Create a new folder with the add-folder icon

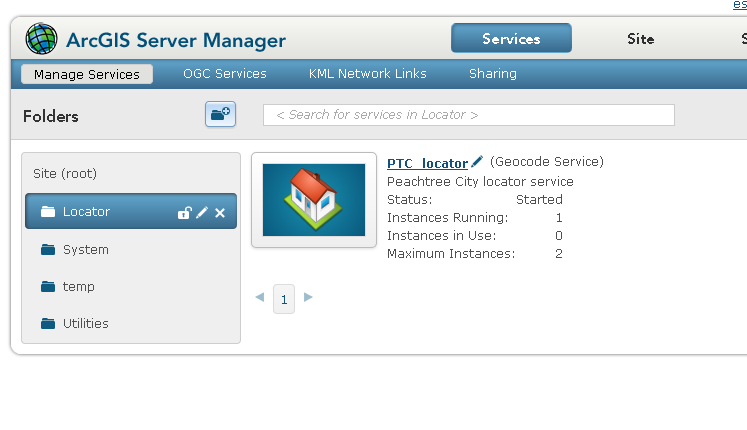pos(220,114)
